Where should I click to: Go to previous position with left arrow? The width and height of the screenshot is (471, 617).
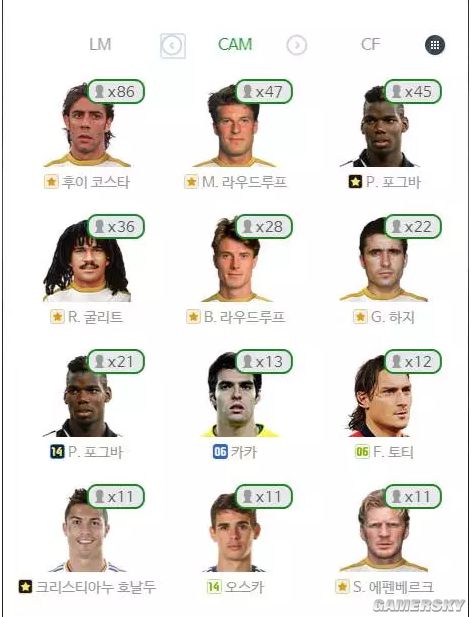point(173,46)
